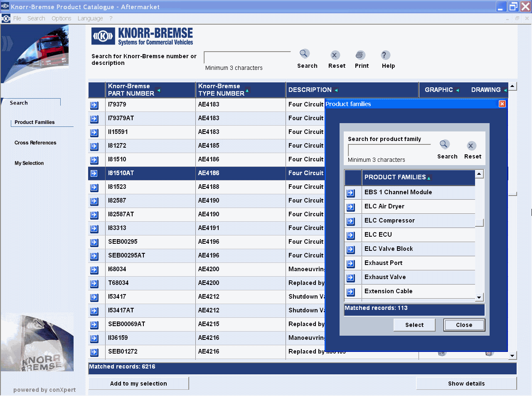Click arrow icon beside ELC Compressor
The width and height of the screenshot is (532, 396).
point(351,221)
